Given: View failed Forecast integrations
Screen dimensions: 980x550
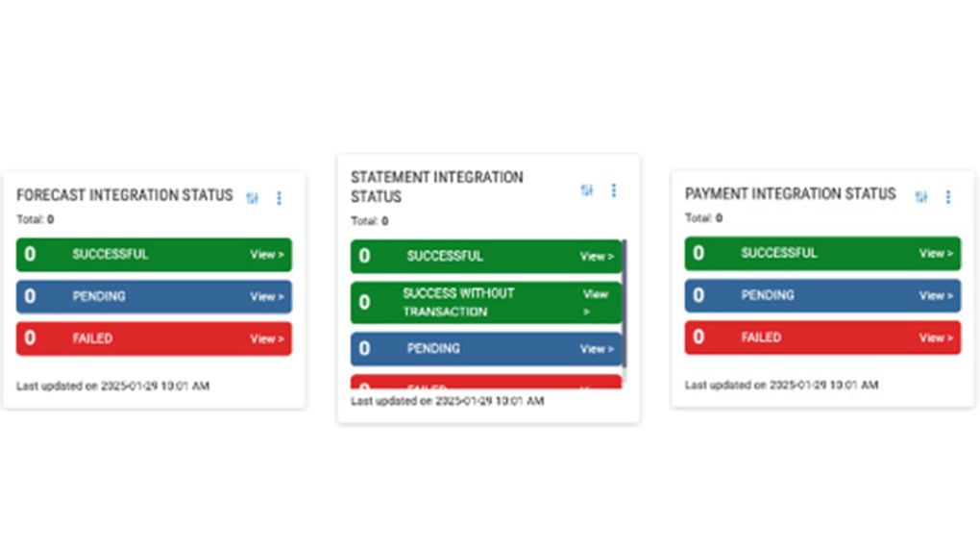Looking at the screenshot, I should [267, 338].
